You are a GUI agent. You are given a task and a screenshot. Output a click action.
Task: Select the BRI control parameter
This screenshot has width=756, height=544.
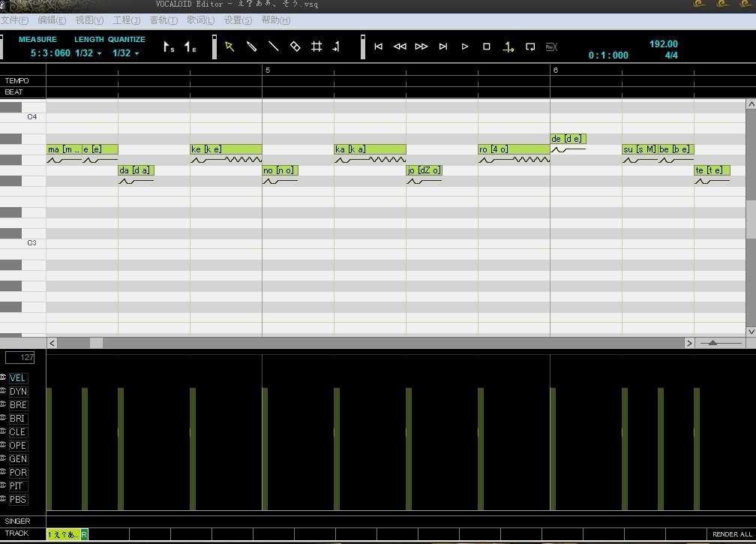tap(17, 419)
